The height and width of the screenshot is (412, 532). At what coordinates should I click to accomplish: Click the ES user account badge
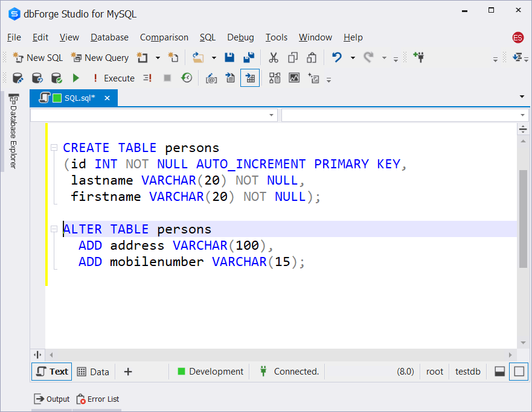coord(518,37)
